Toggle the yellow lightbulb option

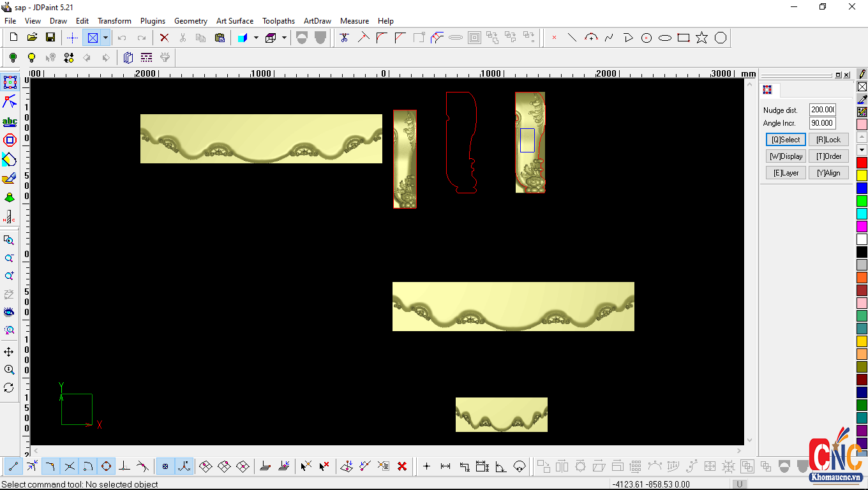pyautogui.click(x=31, y=57)
